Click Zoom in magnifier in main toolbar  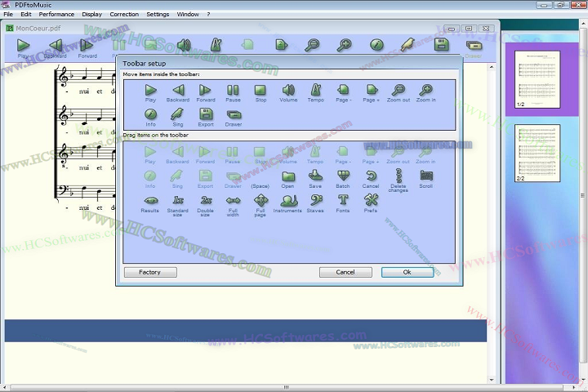(345, 45)
